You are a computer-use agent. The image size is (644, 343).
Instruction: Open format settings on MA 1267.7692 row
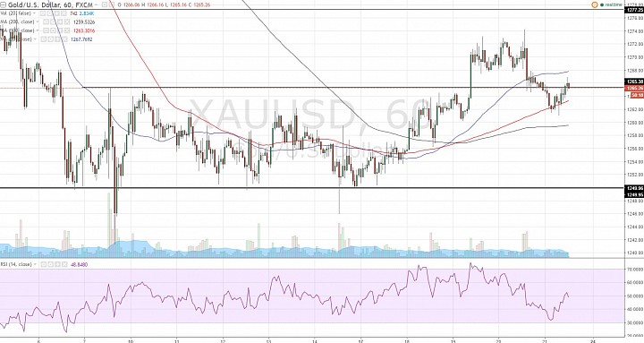tap(50, 39)
